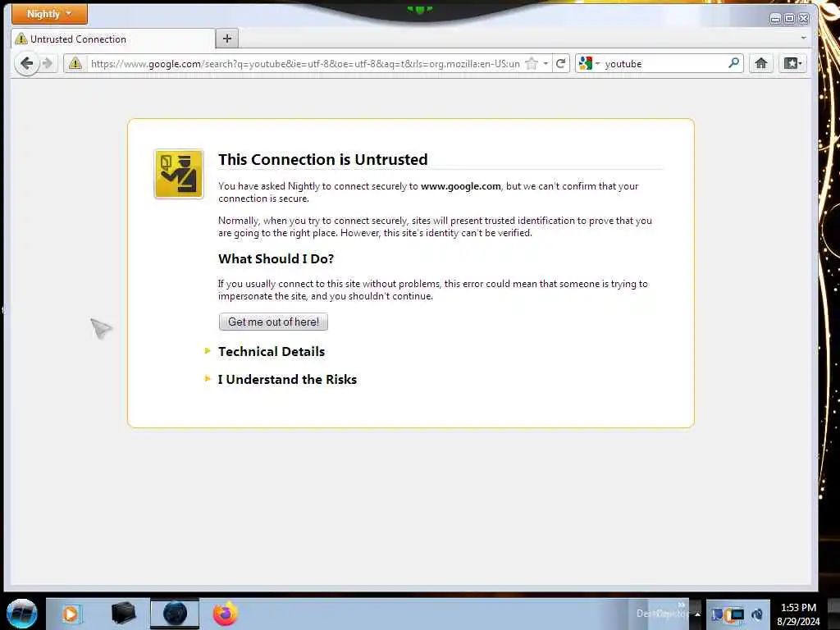This screenshot has height=630, width=840.
Task: Click the magnifier search button
Action: coord(734,63)
